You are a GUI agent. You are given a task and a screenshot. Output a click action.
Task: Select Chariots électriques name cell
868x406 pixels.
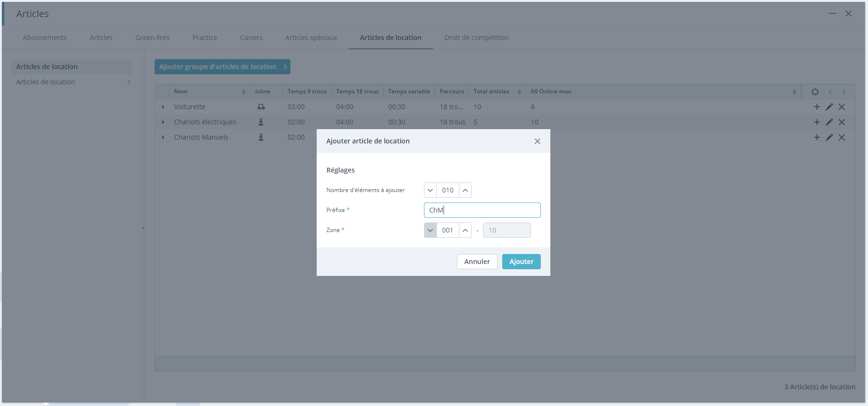209,122
